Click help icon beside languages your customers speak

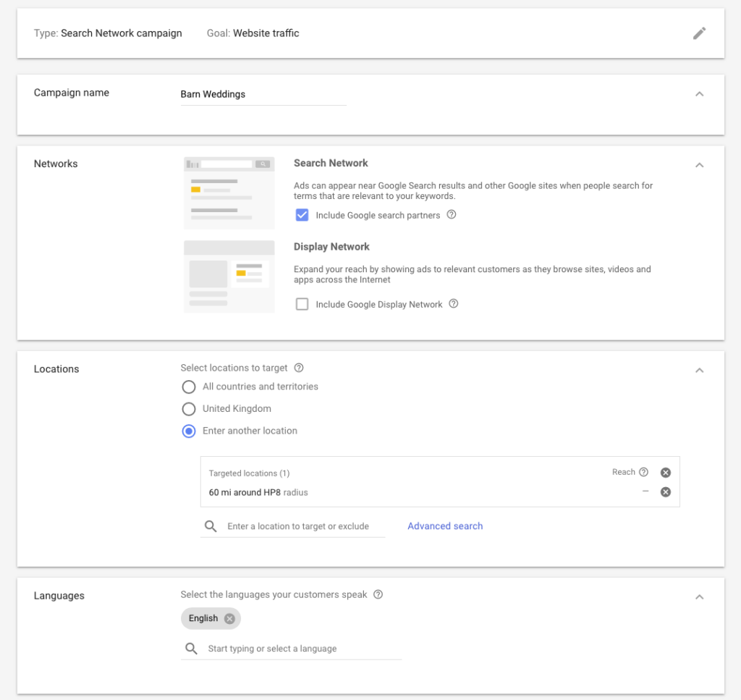tap(378, 594)
